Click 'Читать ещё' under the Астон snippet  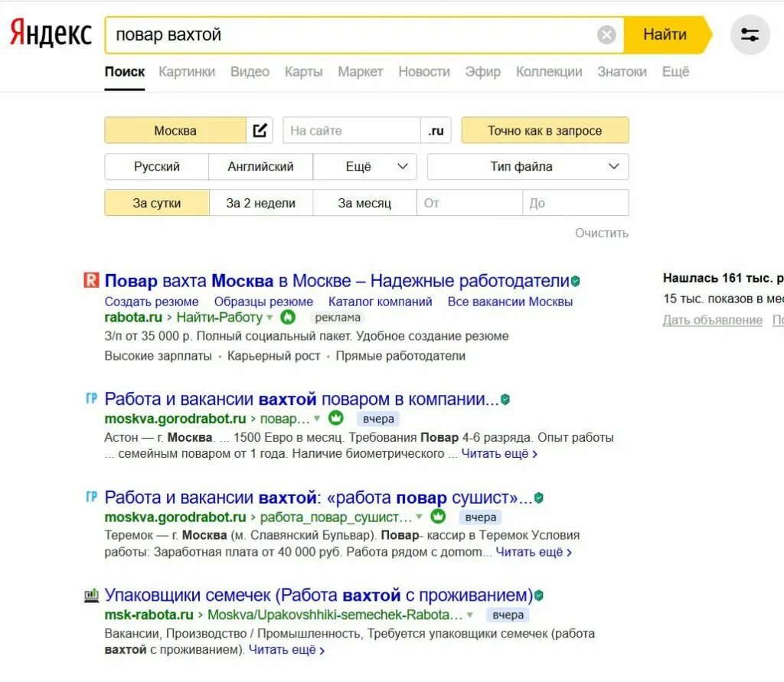(499, 453)
